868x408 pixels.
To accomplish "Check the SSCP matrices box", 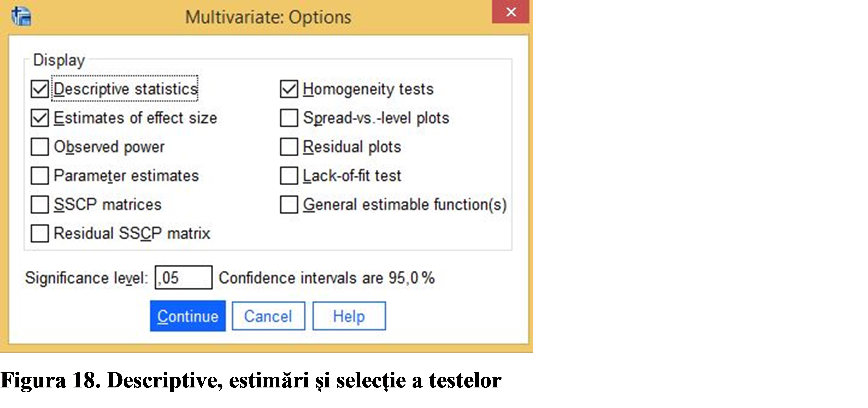I will pos(40,205).
